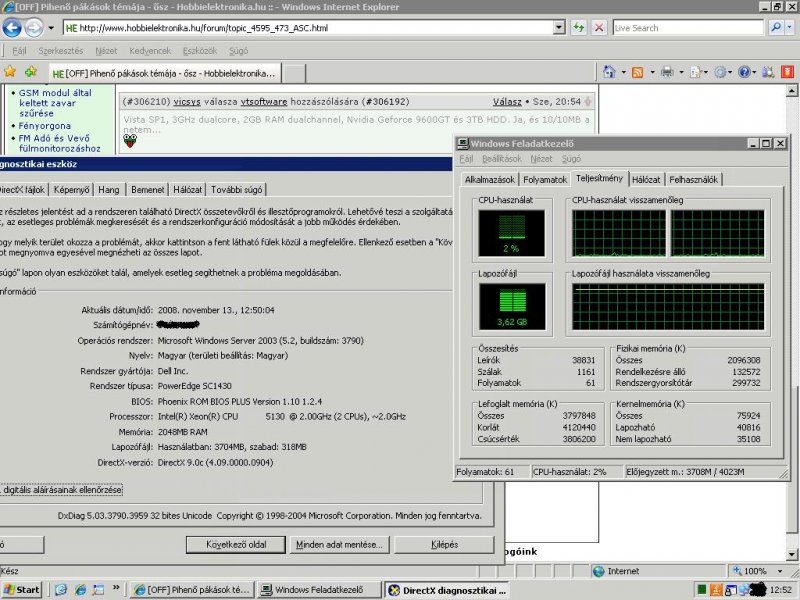Open Beállítások menu in Task Manager

point(502,159)
